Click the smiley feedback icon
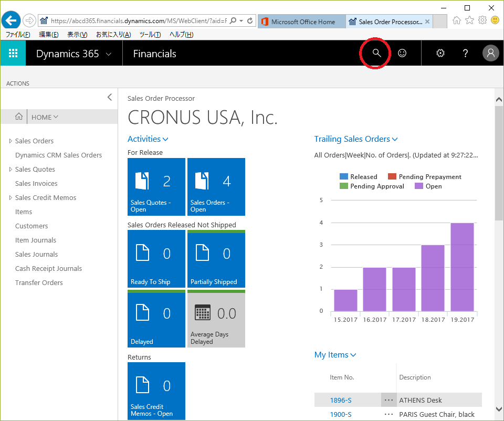Viewport: 504px width, 421px height. coord(402,53)
